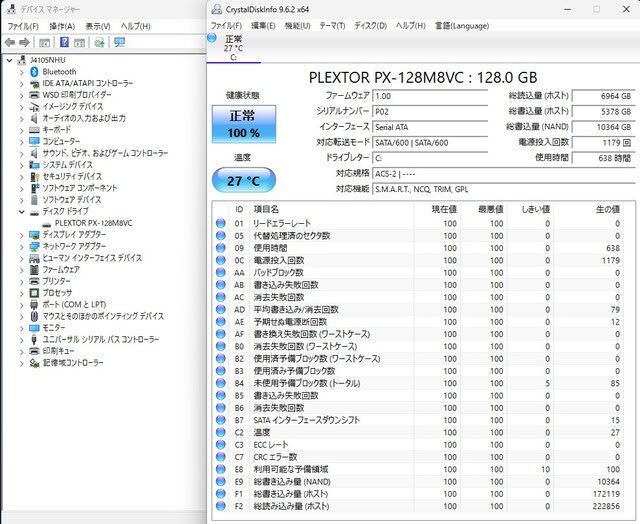Click the status orb beside B4 未使用予備ブロック数
640x524 pixels.
[x=221, y=383]
